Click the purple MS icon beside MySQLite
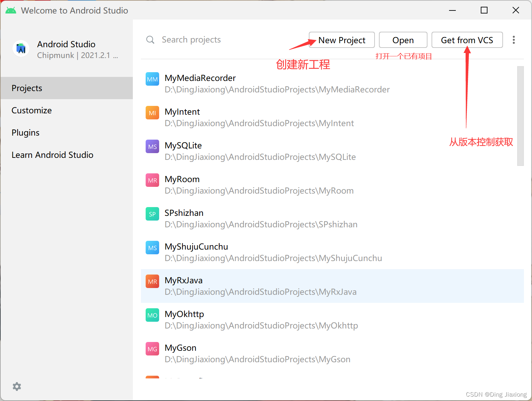Viewport: 532px width, 401px height. [152, 147]
